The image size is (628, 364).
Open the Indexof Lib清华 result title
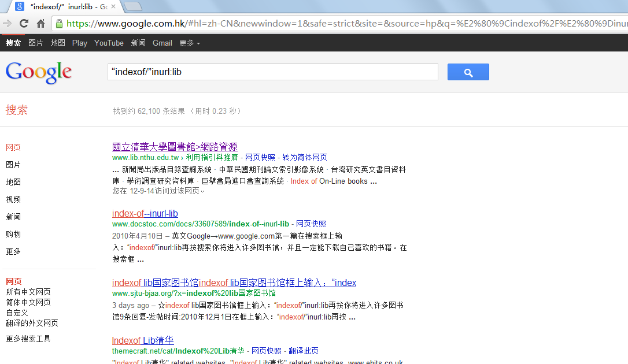[143, 340]
